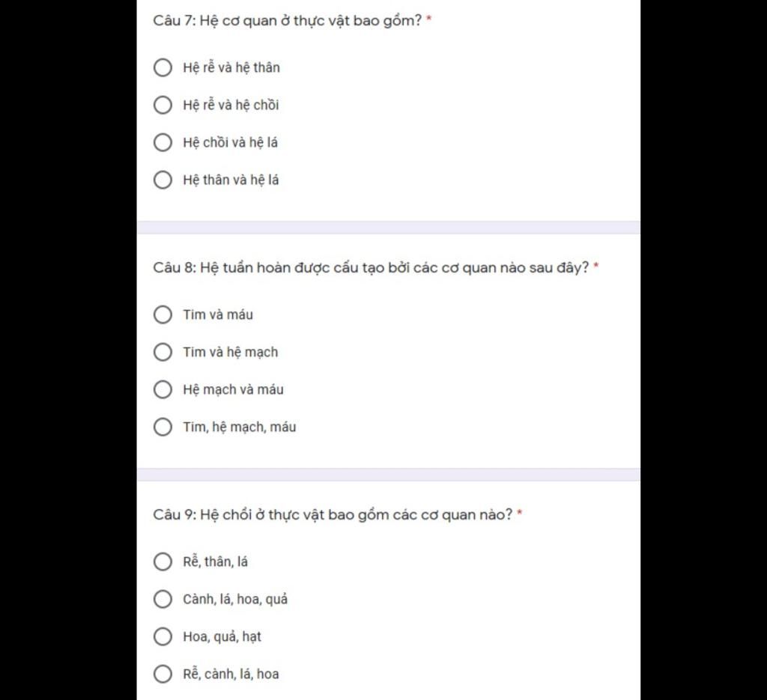Click the divider between Câu 8 and Câu 9

[388, 474]
